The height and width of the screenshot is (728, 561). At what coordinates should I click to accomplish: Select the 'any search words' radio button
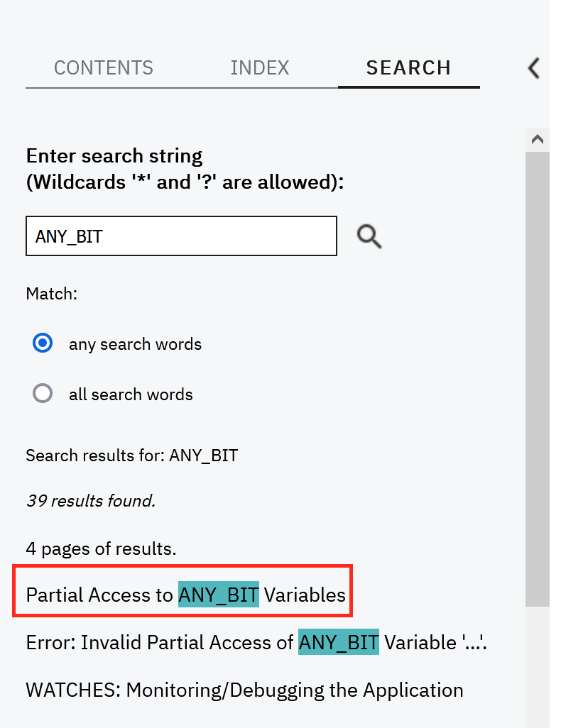click(x=43, y=343)
